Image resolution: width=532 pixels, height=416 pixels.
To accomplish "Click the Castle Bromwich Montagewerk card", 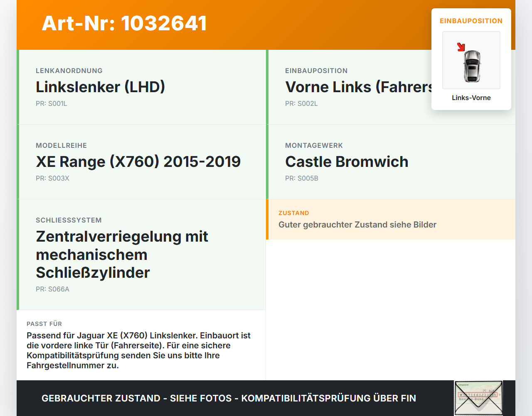I will (x=391, y=162).
